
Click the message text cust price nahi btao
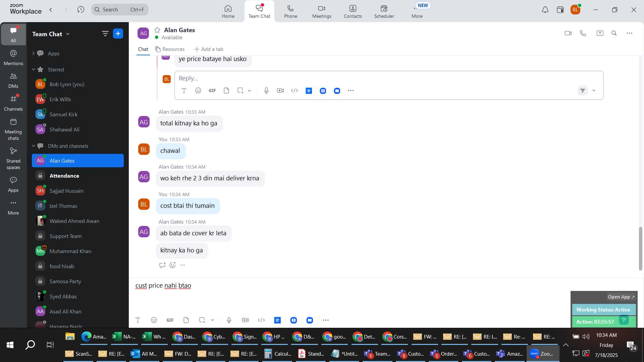pyautogui.click(x=163, y=286)
